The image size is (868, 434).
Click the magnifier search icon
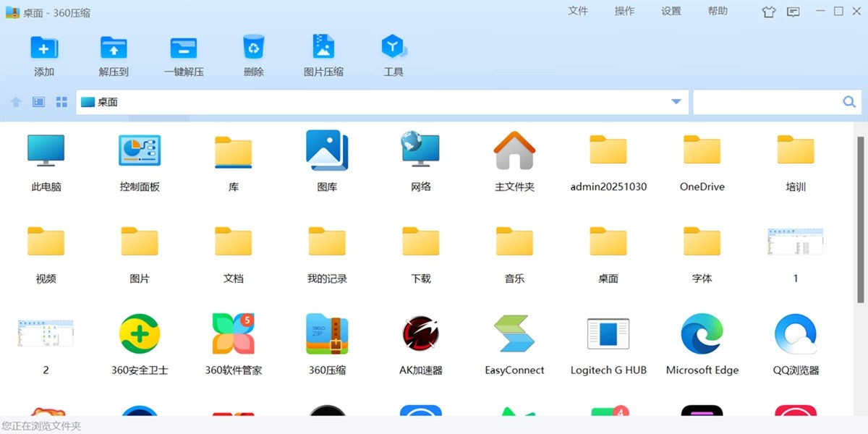pos(848,101)
